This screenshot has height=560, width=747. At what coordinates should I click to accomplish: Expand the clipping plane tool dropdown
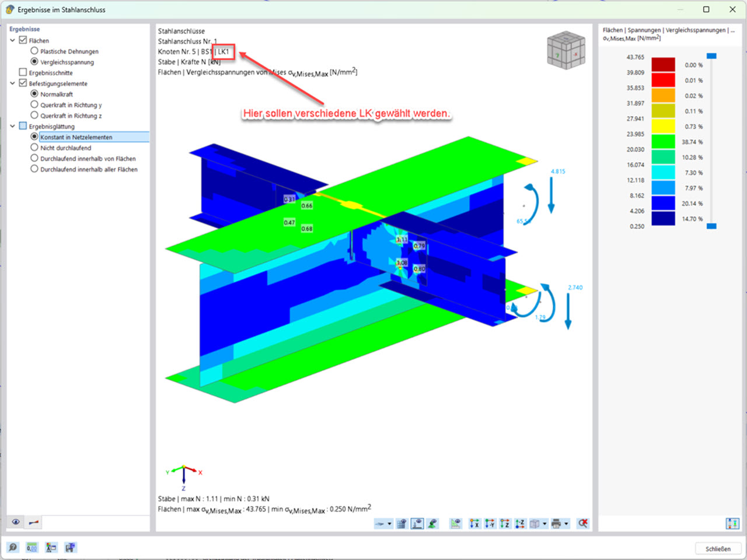pyautogui.click(x=389, y=523)
